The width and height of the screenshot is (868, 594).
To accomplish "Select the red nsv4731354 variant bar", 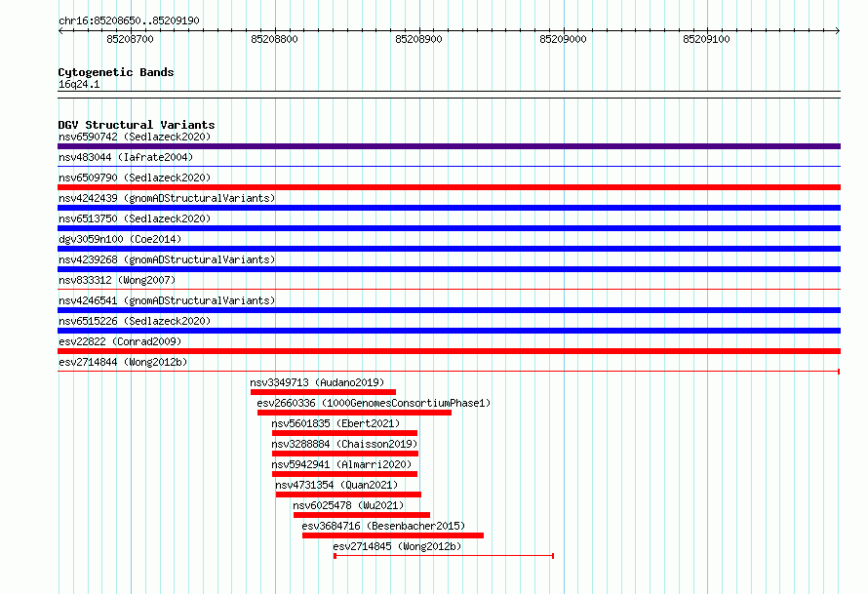I will [348, 495].
